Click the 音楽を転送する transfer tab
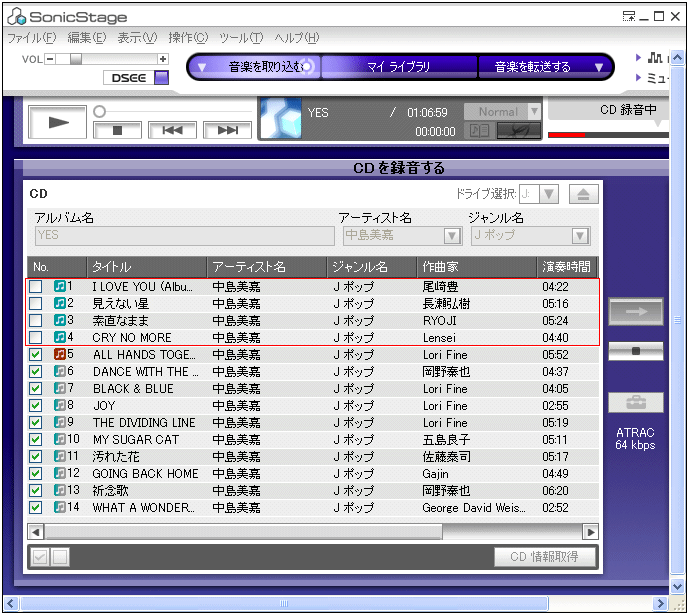Image resolution: width=689 pixels, height=615 pixels. coord(533,67)
